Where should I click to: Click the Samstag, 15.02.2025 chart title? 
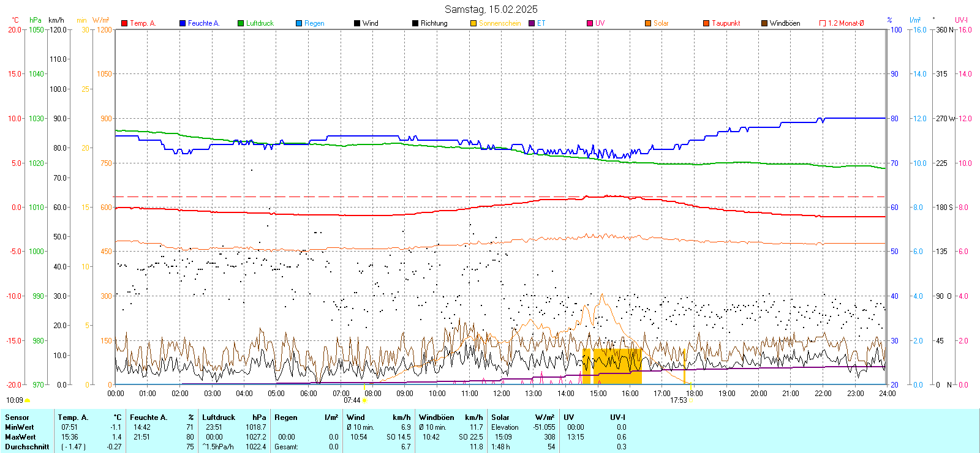tap(491, 9)
